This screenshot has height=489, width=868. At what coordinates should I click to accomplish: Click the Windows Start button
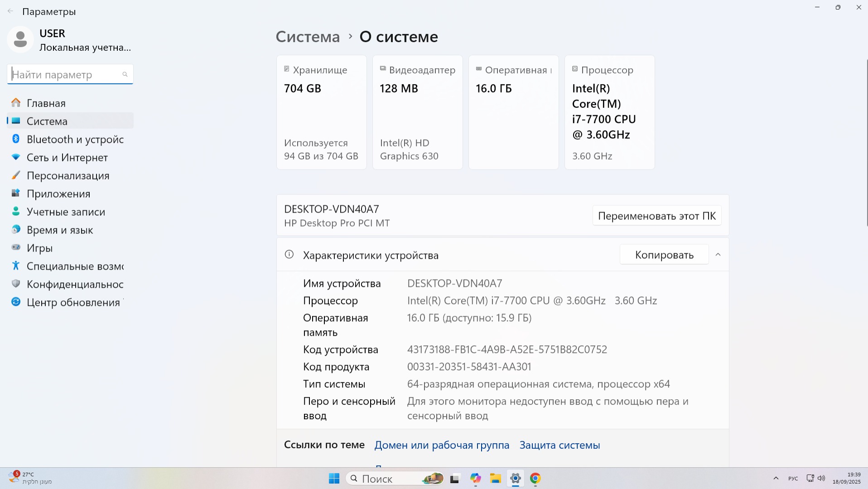(334, 479)
